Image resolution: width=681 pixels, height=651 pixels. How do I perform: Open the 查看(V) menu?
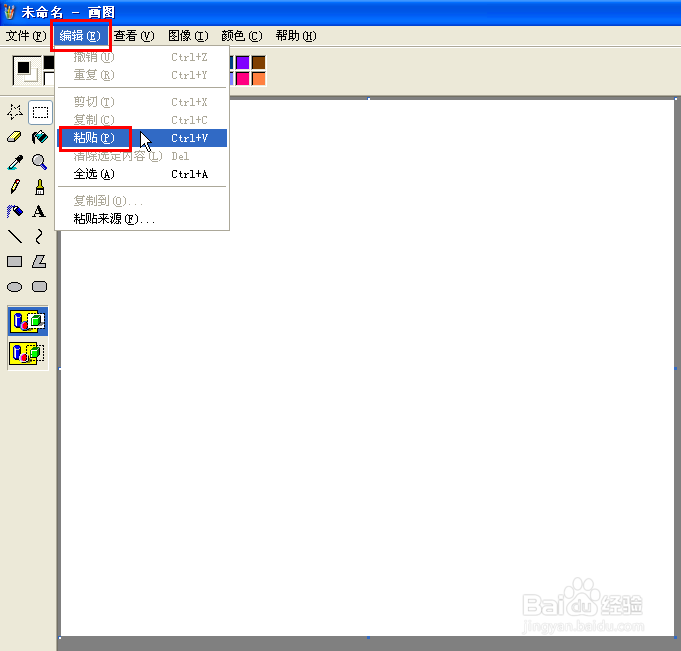point(134,36)
